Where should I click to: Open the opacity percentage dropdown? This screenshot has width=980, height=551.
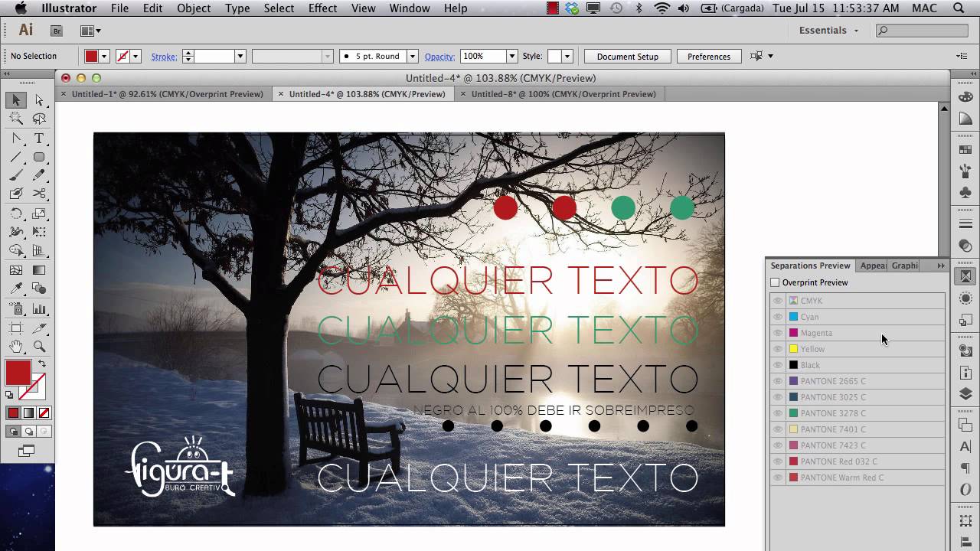511,56
